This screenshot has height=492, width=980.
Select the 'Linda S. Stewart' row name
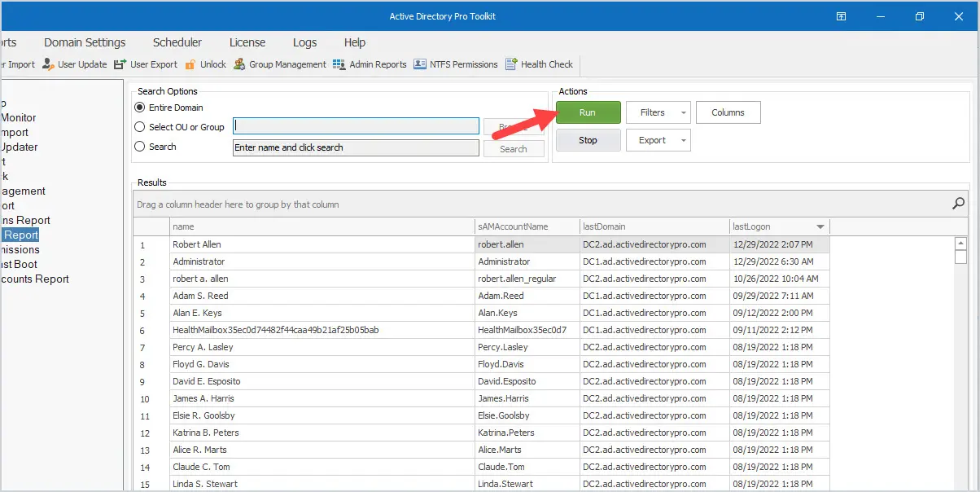click(x=322, y=483)
